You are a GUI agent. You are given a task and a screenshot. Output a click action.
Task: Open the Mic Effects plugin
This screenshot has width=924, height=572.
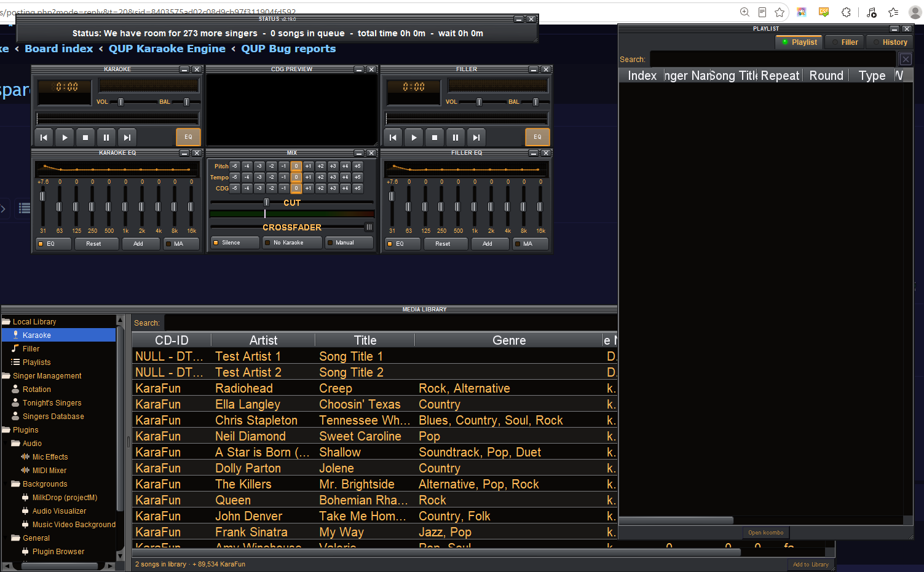click(50, 457)
